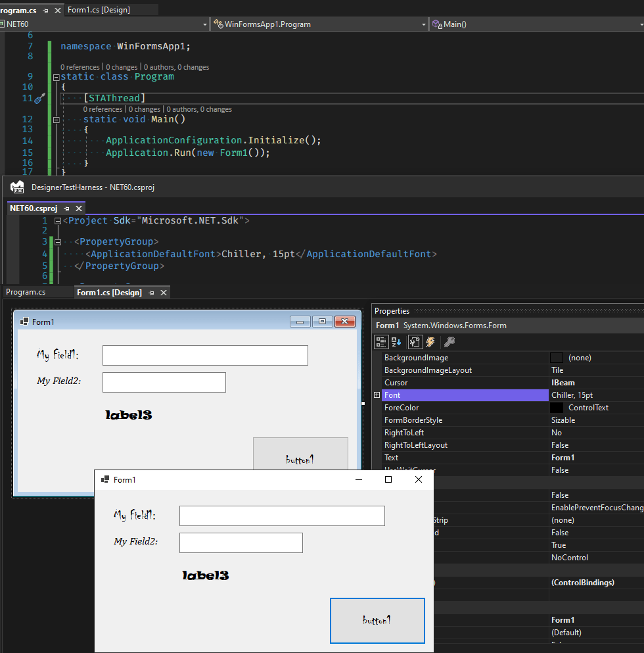
Task: Expand the Font property row
Action: tap(377, 395)
